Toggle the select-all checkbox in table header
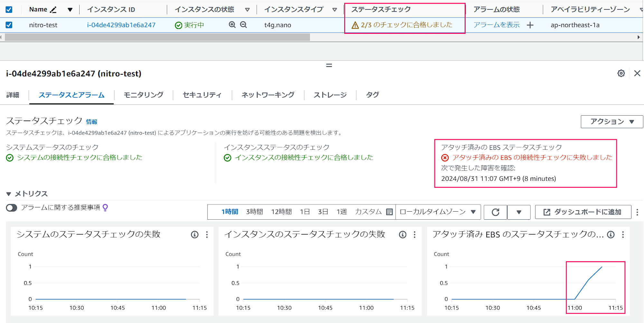 point(9,10)
